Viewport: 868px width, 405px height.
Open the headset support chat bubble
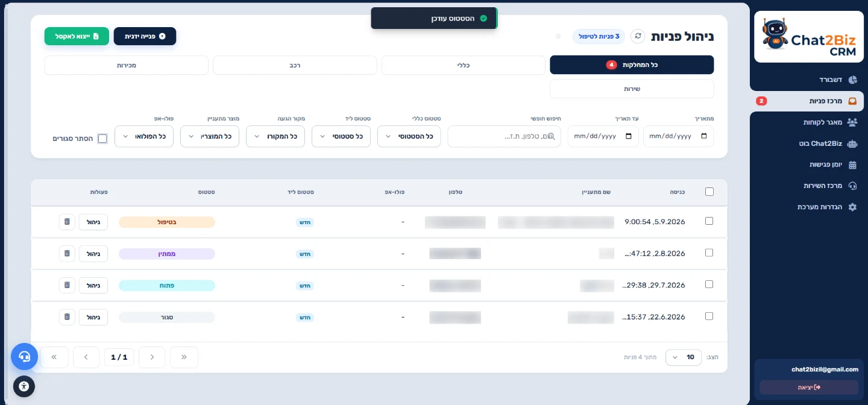(24, 357)
